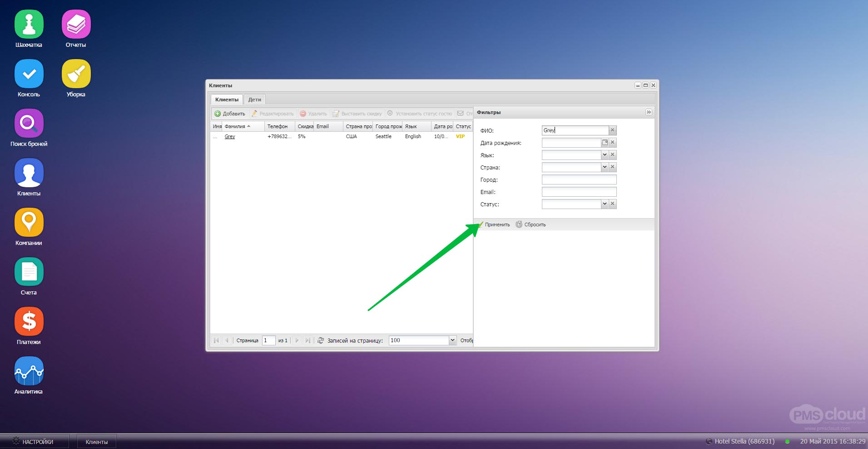Open the Дата рождения calendar picker

605,143
